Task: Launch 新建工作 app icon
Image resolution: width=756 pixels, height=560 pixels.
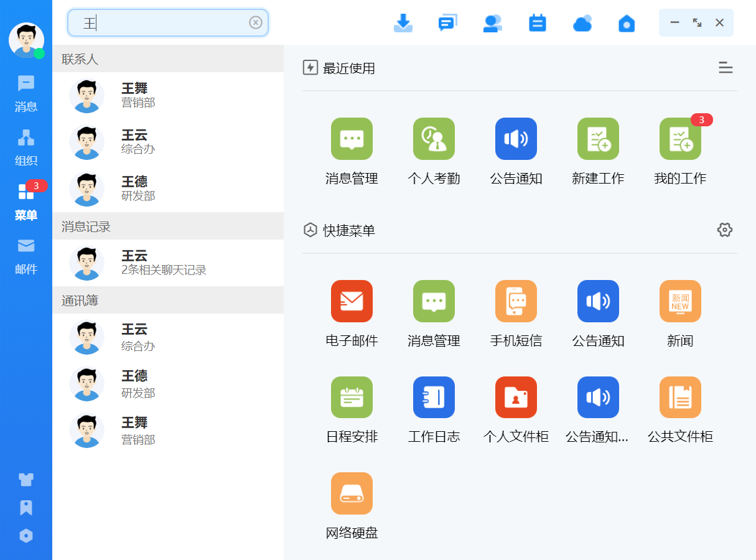Action: pos(598,139)
